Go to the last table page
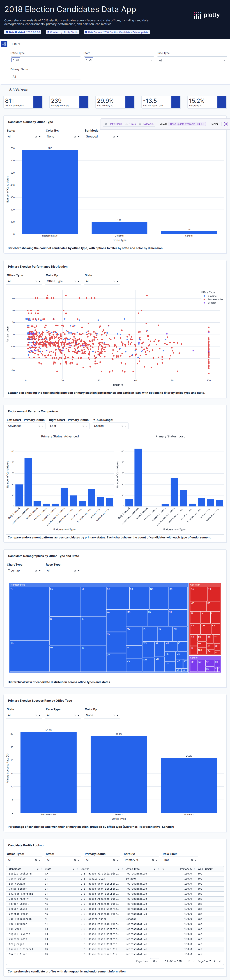The height and width of the screenshot is (980, 230). pyautogui.click(x=219, y=961)
